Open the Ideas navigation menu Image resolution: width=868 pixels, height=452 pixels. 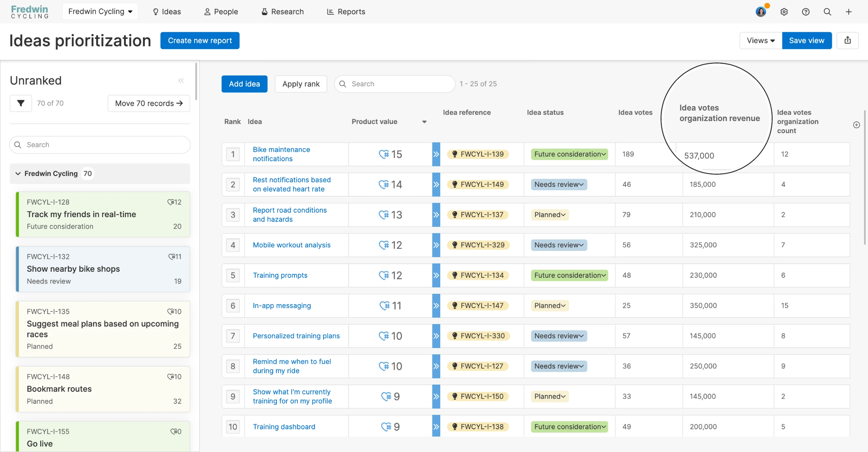tap(167, 12)
